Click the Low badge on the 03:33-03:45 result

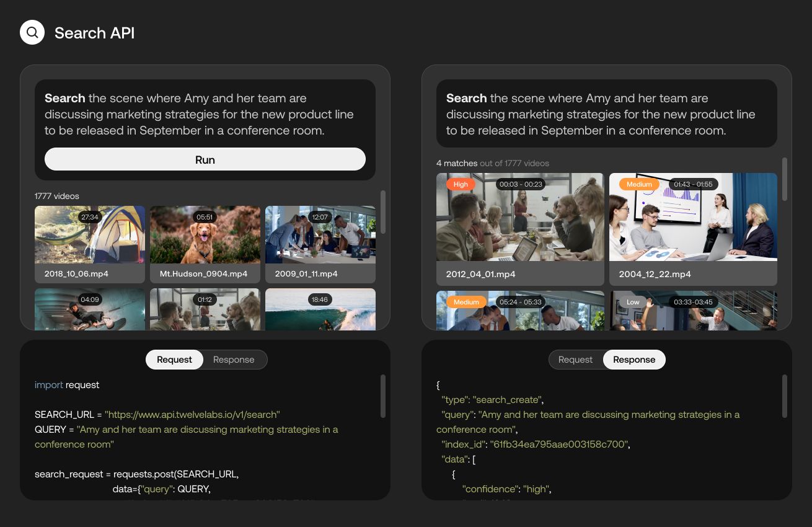(633, 302)
